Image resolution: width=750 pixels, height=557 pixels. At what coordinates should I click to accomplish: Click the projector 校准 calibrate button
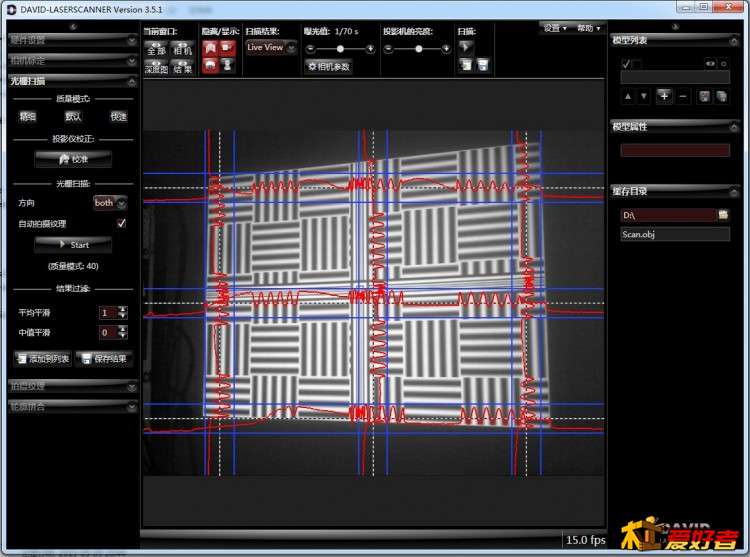[73, 159]
